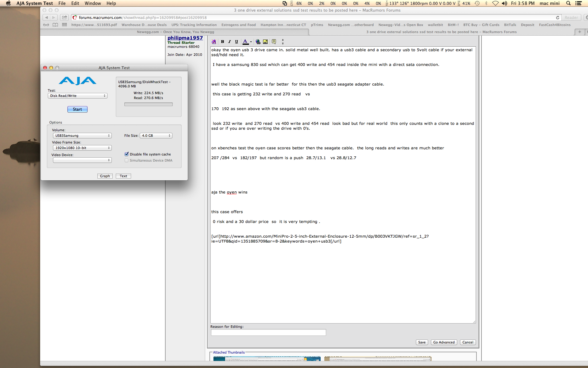Viewport: 588px width, 368px height.
Task: Apply the current text color
Action: pos(245,42)
